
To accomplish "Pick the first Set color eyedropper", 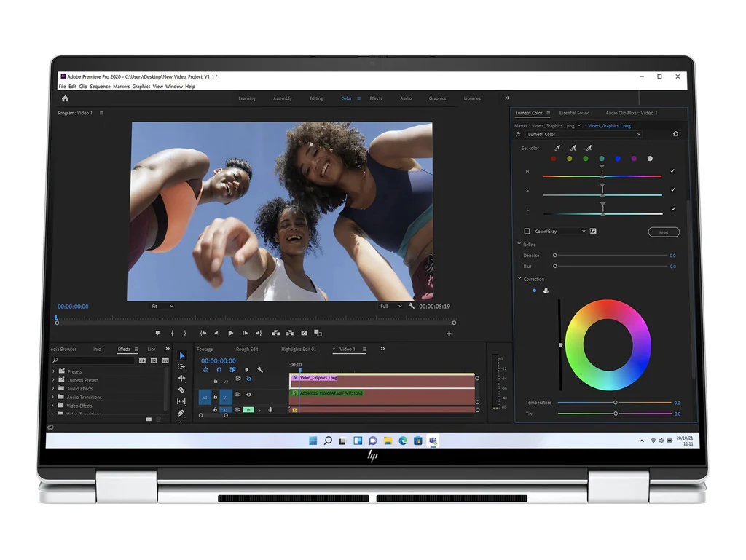I will [x=557, y=148].
